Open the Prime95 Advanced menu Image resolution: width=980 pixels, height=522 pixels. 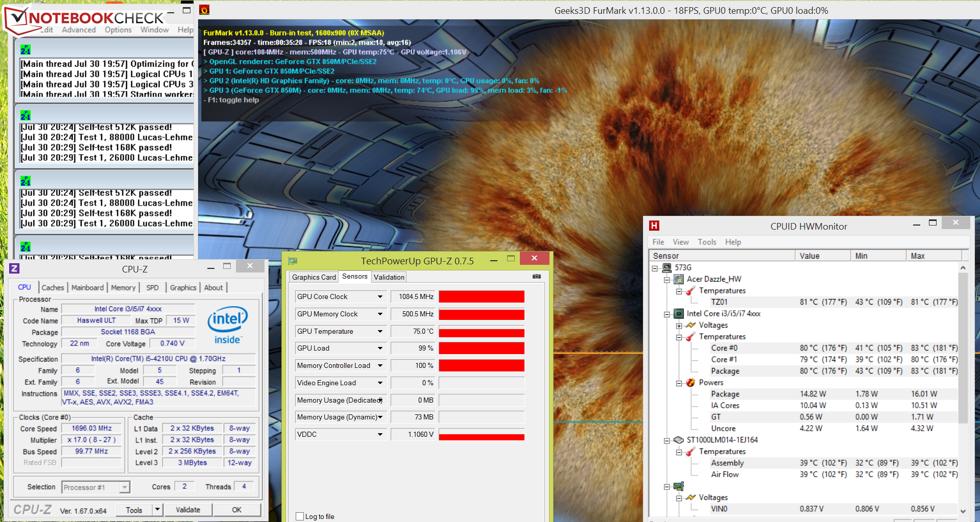(79, 30)
